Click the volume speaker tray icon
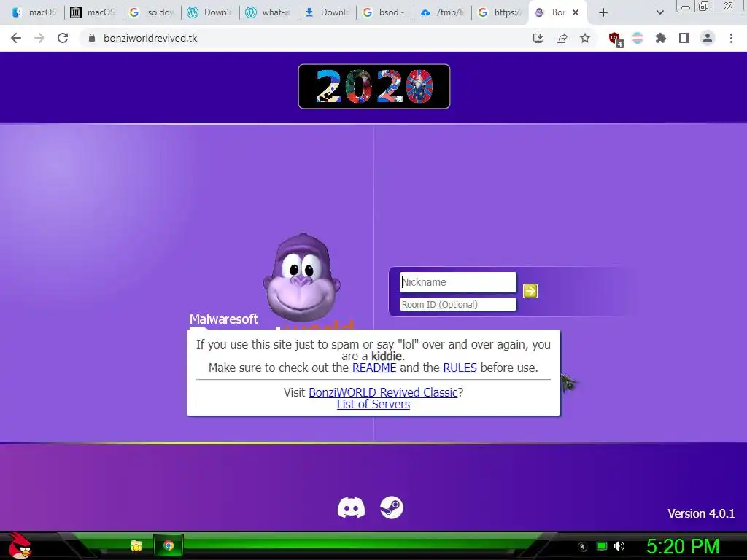The height and width of the screenshot is (560, 747). (619, 546)
